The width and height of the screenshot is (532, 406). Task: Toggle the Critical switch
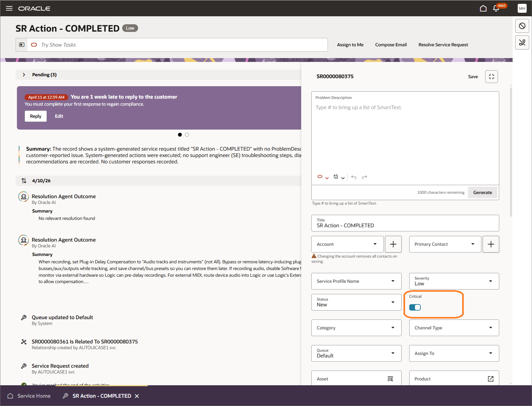[x=415, y=307]
